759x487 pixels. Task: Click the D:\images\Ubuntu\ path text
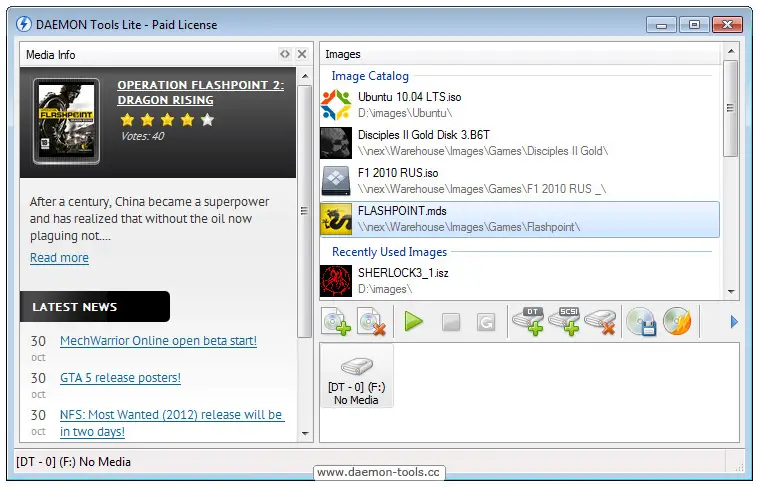pos(405,113)
